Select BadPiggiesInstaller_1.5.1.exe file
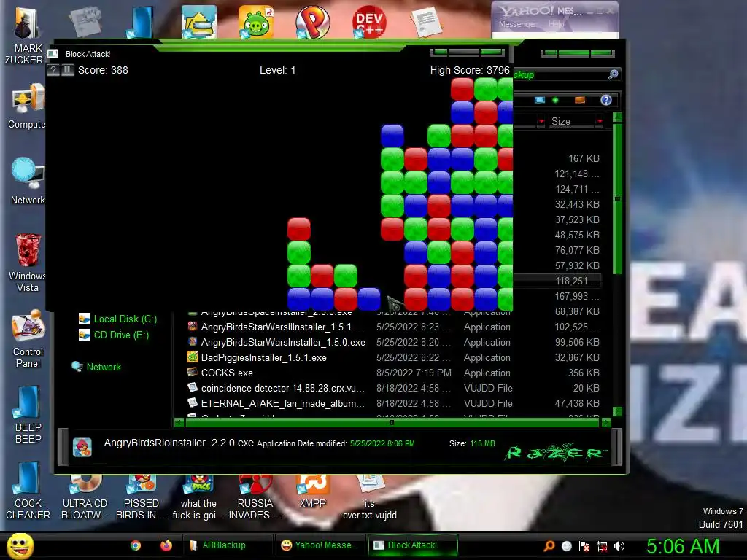747x560 pixels. point(263,357)
